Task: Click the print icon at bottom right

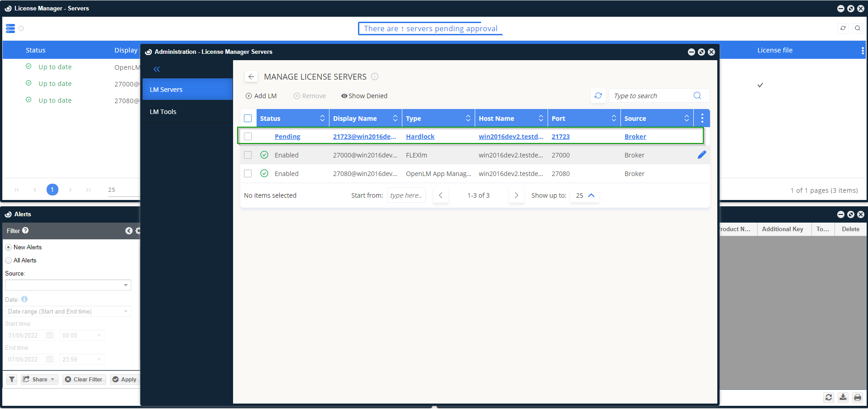Action: (857, 397)
